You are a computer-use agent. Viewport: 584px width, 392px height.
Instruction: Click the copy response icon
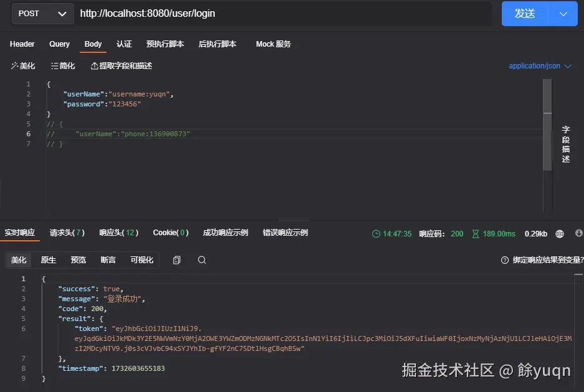pyautogui.click(x=177, y=260)
